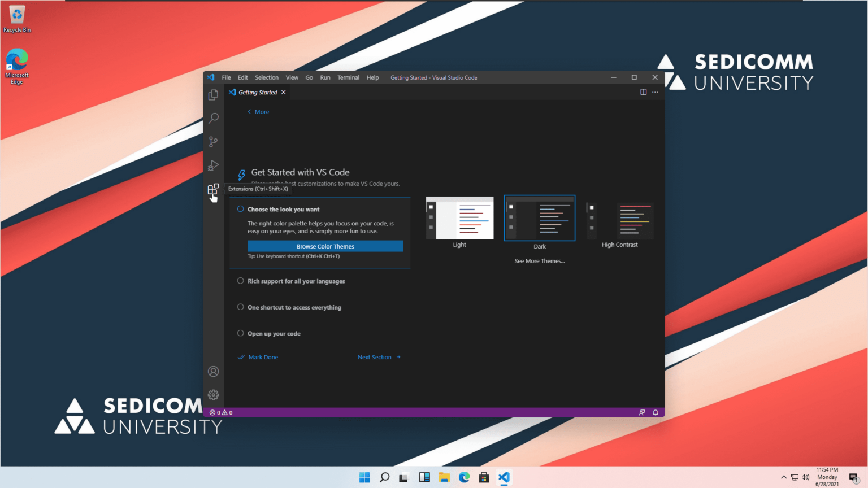Open the Windows notification center icon

pos(854,478)
